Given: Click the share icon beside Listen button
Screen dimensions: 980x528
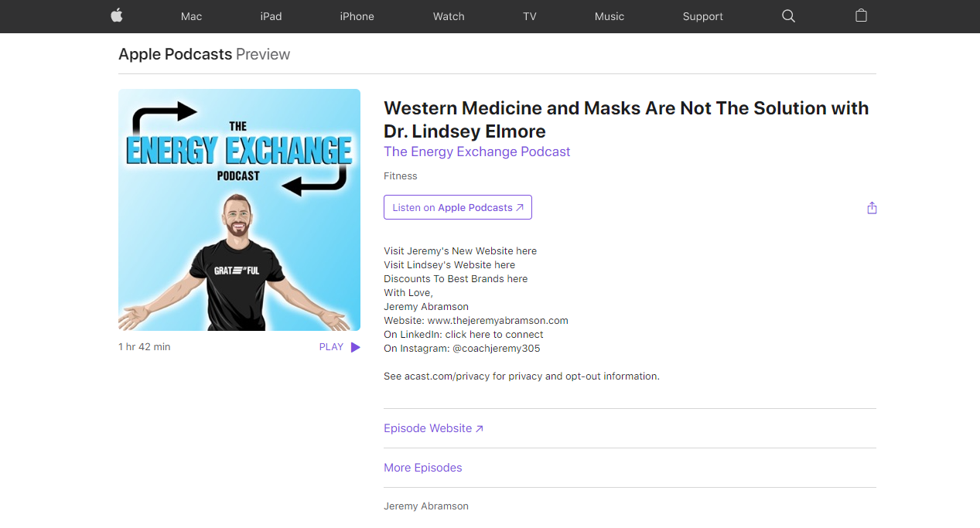Looking at the screenshot, I should 872,208.
